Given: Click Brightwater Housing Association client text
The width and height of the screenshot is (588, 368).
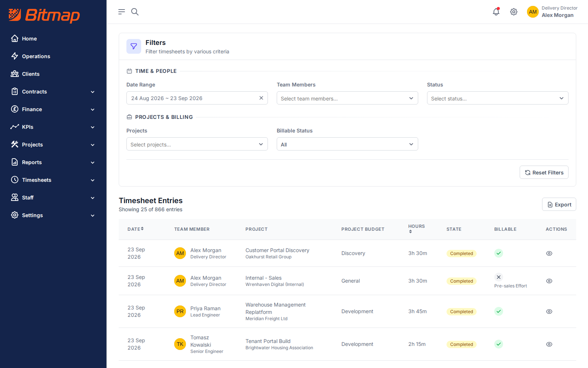Looking at the screenshot, I should [x=279, y=348].
